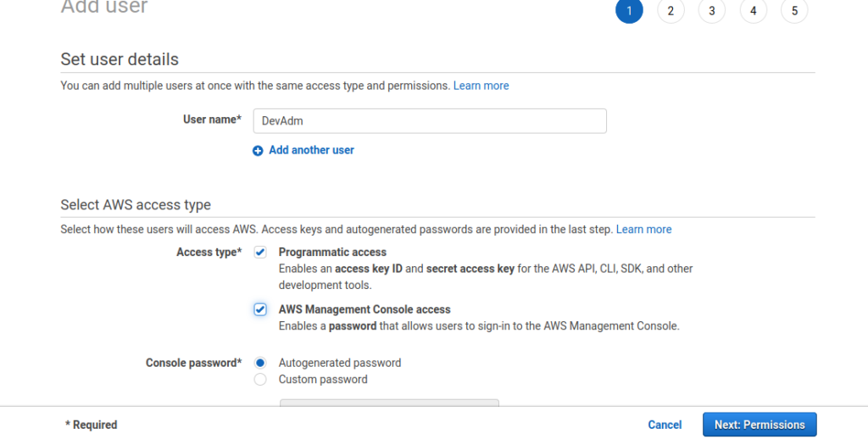Click the plus icon beside Add another user
Screen dimensions: 868x439
coord(258,151)
